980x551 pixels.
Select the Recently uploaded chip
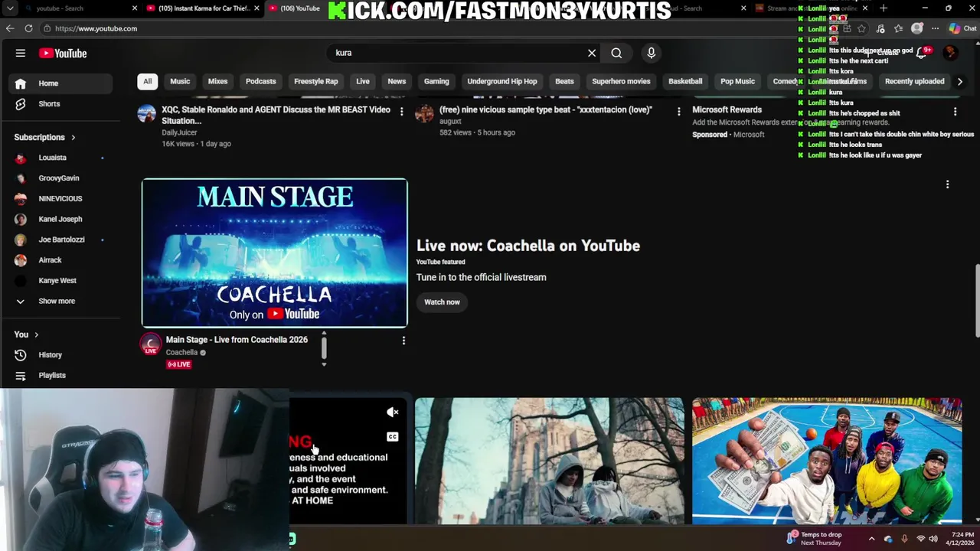coord(914,81)
